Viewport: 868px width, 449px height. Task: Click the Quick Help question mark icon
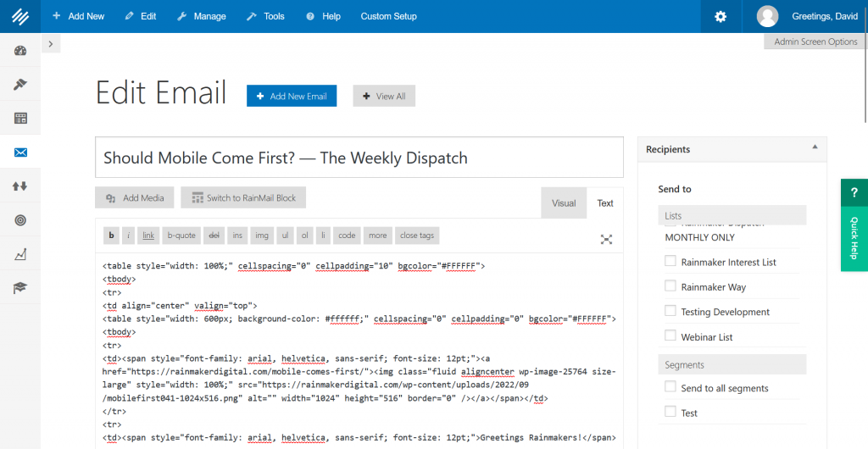point(854,193)
